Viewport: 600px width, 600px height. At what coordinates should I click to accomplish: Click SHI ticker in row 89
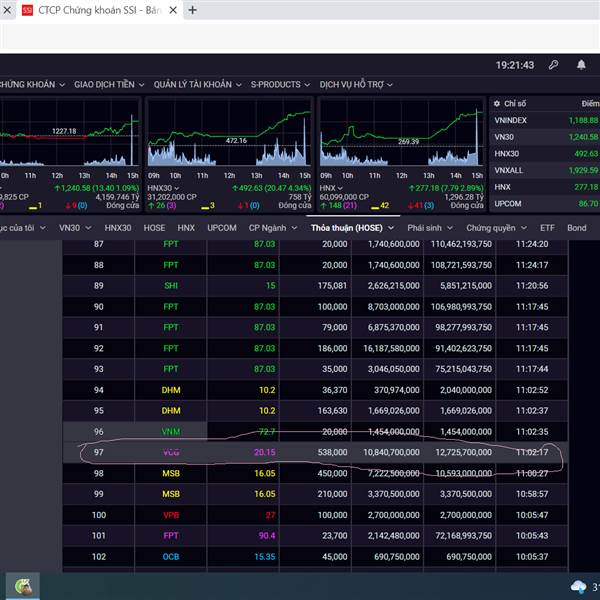click(171, 286)
